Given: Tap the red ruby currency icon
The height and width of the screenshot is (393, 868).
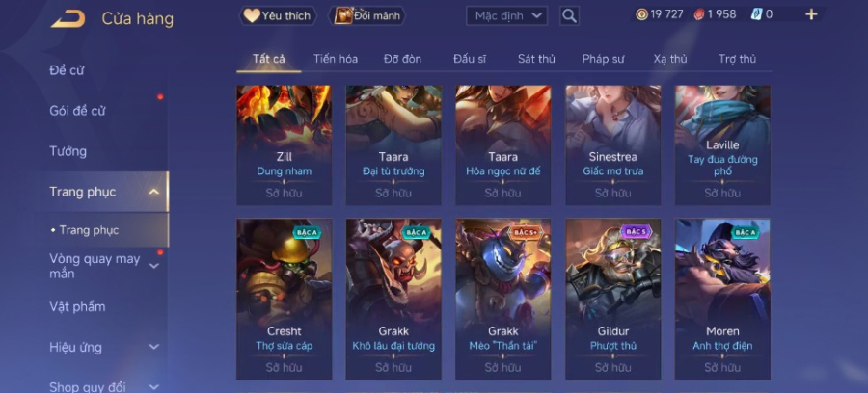Looking at the screenshot, I should coord(700,14).
